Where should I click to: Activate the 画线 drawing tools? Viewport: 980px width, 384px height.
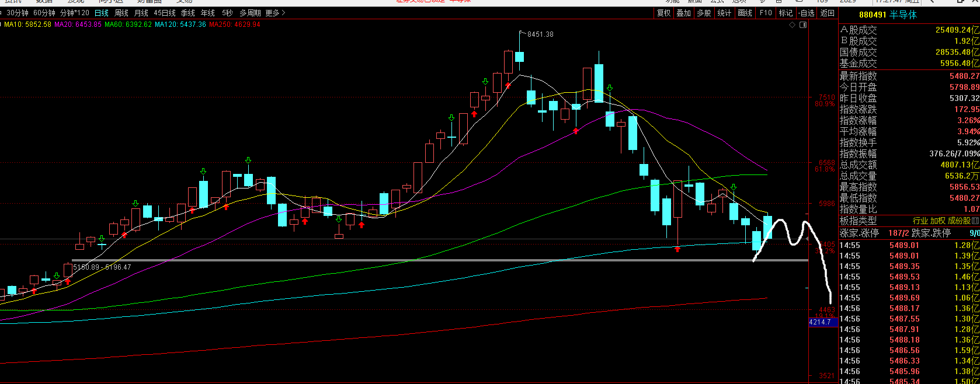pyautogui.click(x=745, y=13)
